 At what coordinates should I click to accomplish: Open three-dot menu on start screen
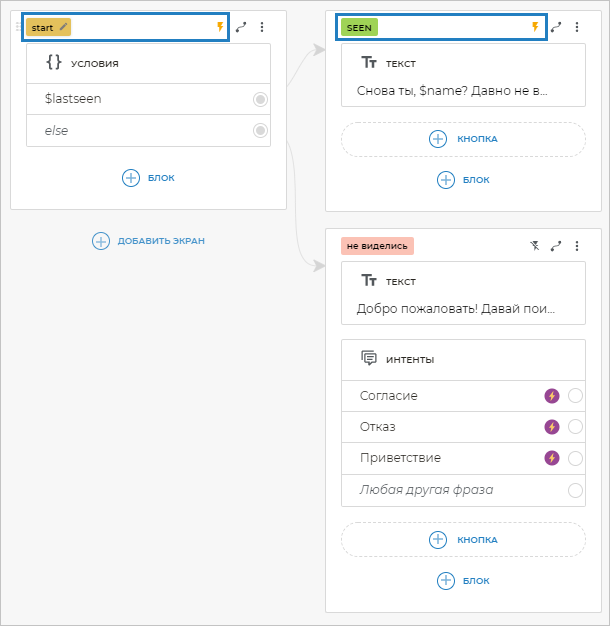262,27
